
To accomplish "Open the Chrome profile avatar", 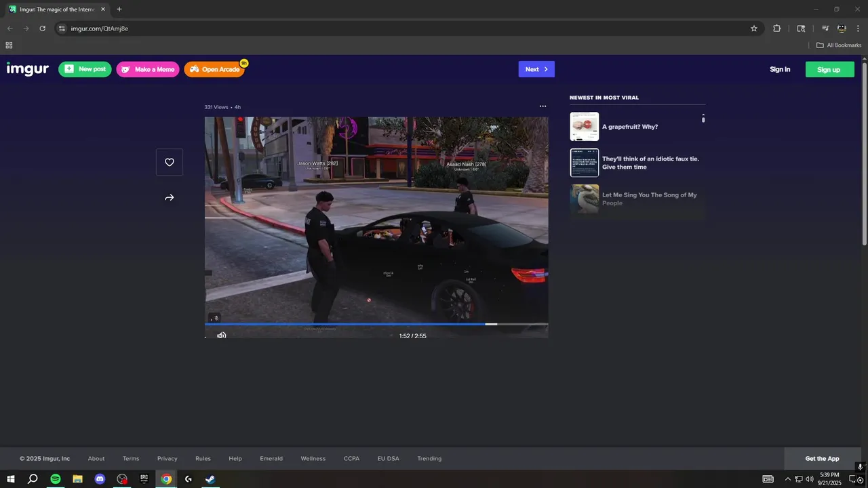I will (842, 28).
